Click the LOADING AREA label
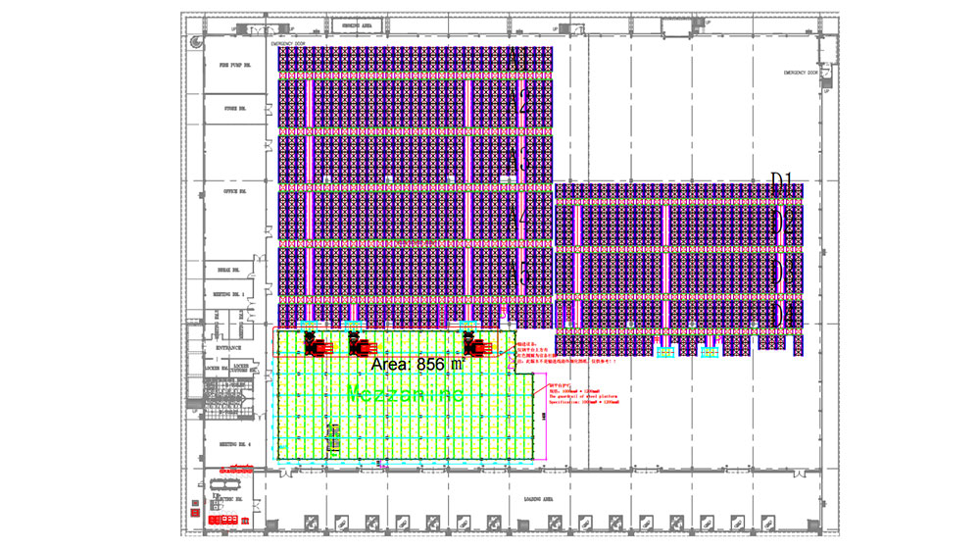980x551 pixels. pos(538,499)
